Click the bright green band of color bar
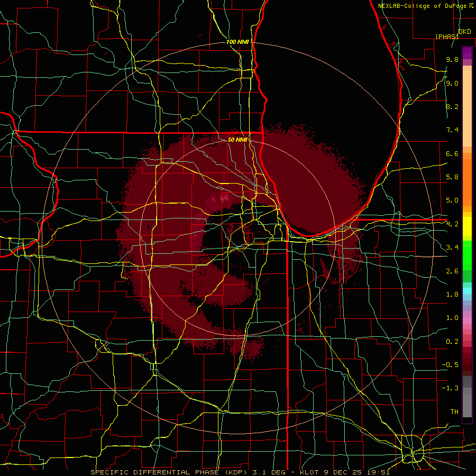This screenshot has width=476, height=476. pos(467,255)
